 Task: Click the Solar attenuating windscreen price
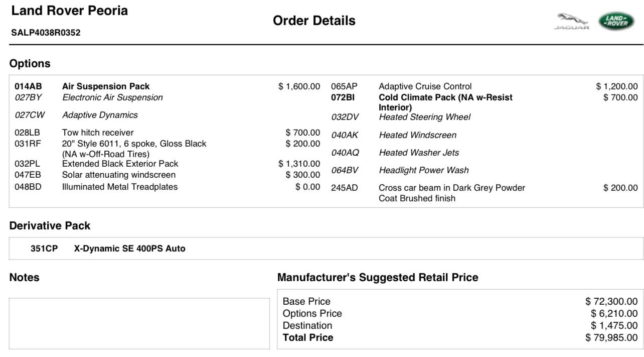pos(303,175)
